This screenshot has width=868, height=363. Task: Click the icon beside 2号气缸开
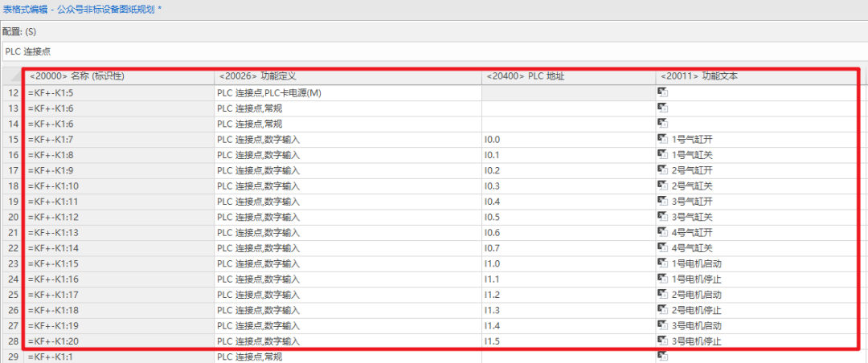pos(662,170)
